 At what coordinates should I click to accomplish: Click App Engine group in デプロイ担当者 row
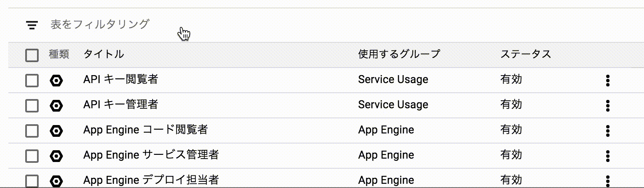[386, 181]
